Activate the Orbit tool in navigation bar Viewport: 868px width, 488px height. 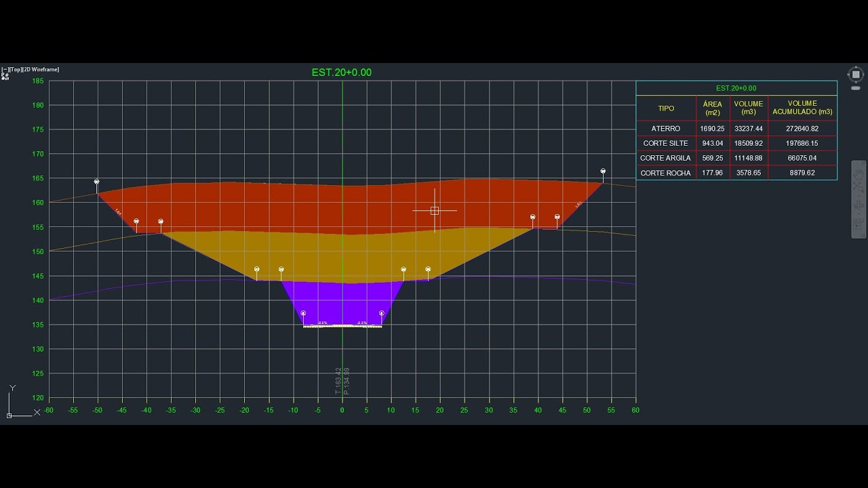[x=858, y=205]
